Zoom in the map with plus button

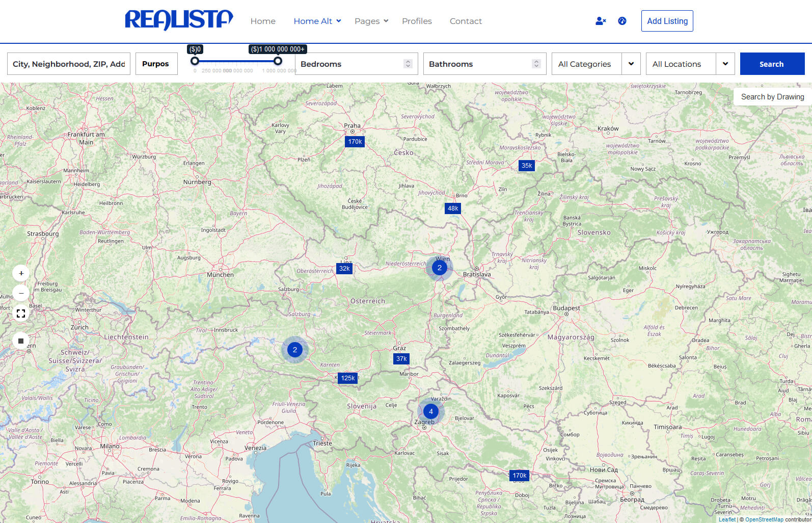[x=21, y=273]
